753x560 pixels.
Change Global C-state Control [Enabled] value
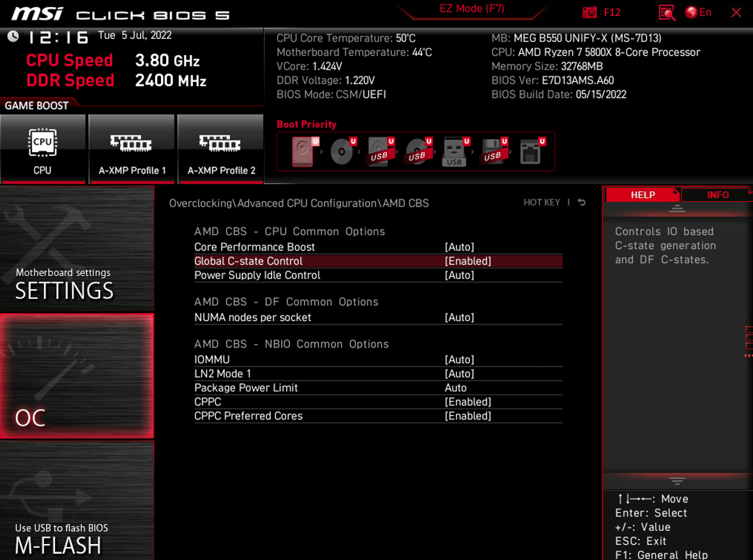coord(468,261)
